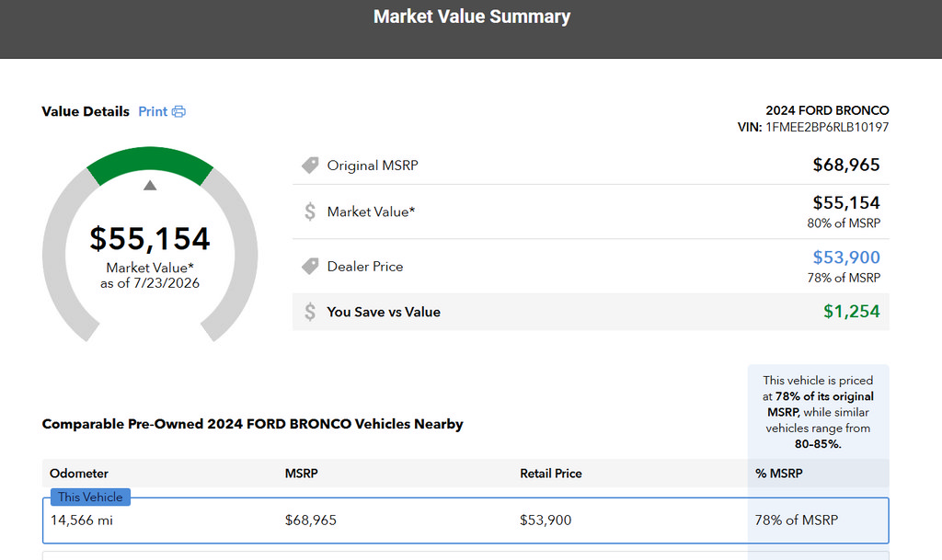Click the $68,965 Original MSRP amount
The image size is (942, 560).
846,165
